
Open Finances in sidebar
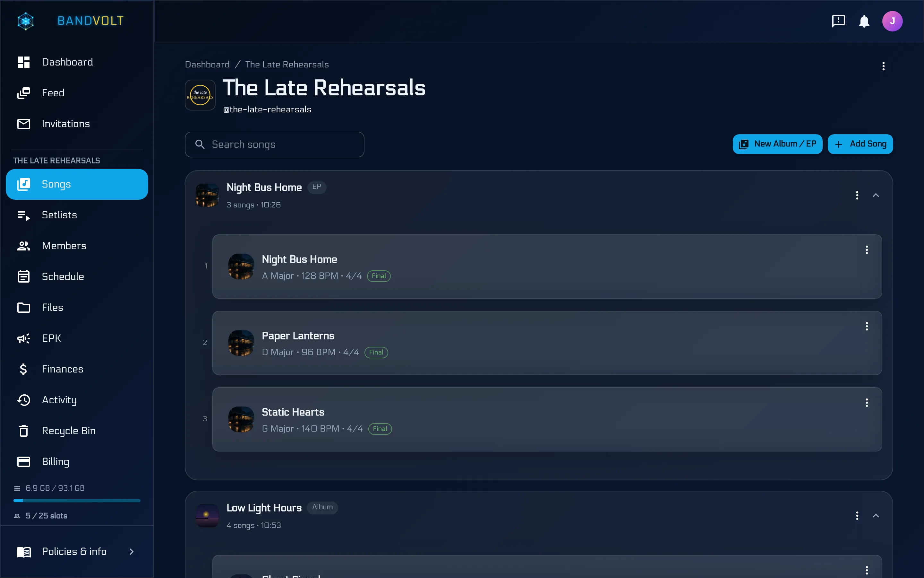pos(77,369)
